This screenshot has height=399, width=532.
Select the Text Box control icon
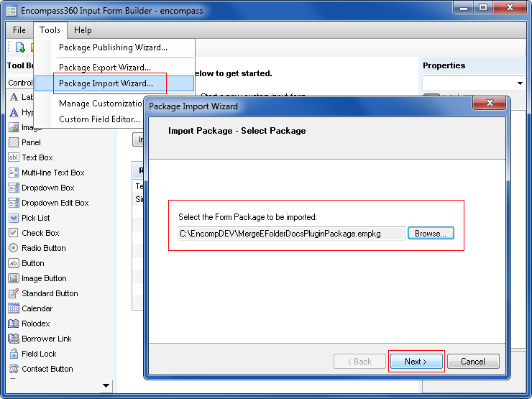(x=14, y=157)
